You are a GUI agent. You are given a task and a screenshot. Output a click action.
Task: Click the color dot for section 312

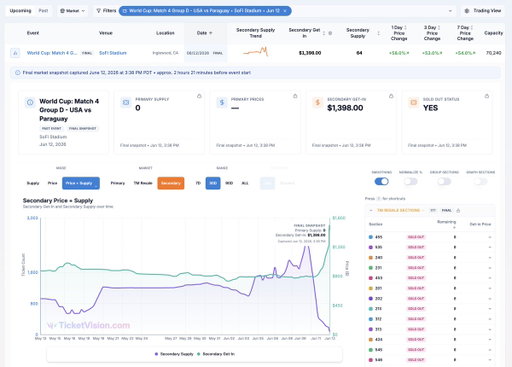[x=371, y=319]
